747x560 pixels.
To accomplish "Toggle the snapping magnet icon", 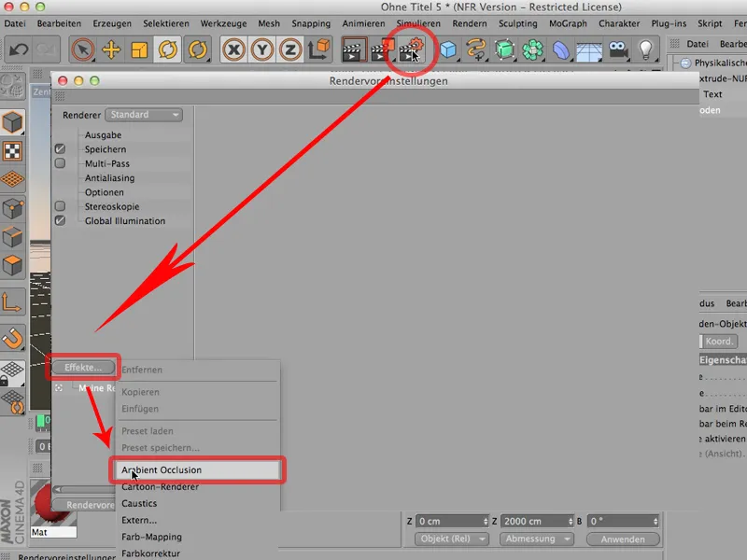I will coord(13,338).
